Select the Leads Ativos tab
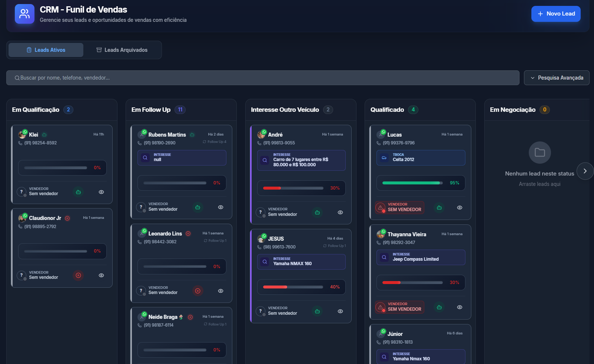Viewport: 594px width, 364px height. tap(46, 50)
